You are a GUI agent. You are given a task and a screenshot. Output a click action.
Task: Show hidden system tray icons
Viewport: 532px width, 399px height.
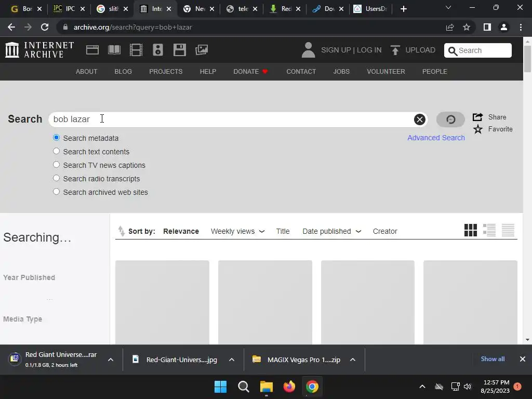pos(422,387)
